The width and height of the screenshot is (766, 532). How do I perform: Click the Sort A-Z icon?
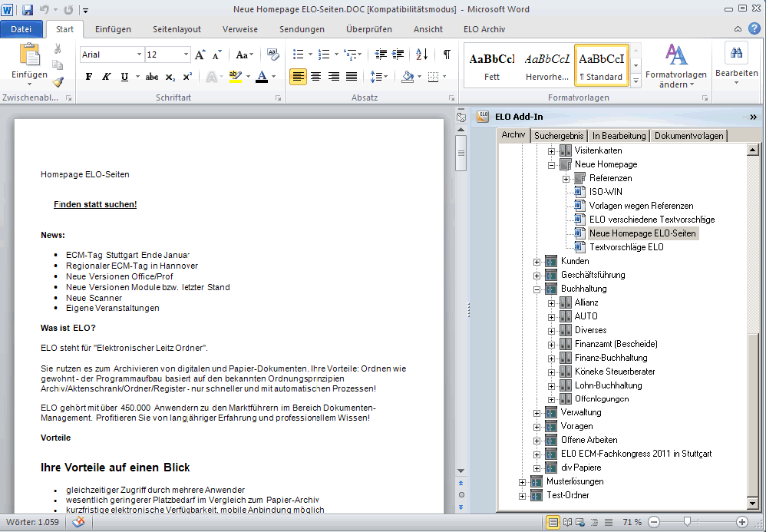click(x=421, y=55)
